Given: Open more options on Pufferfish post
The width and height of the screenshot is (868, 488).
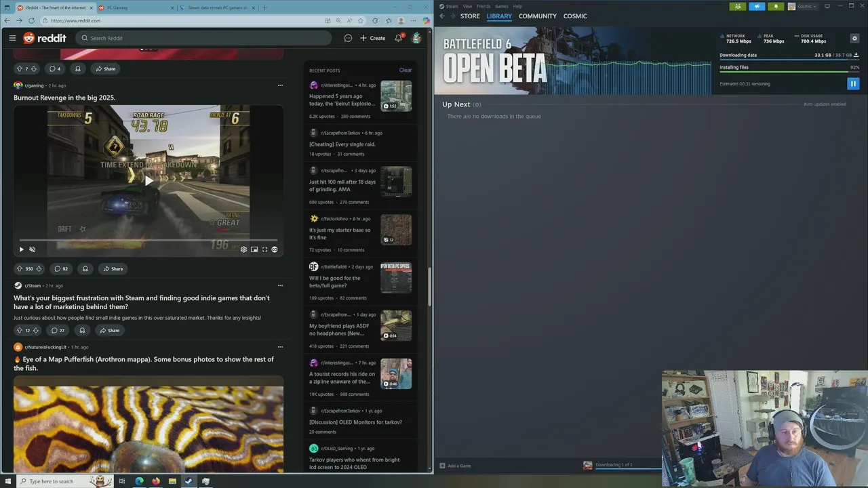Looking at the screenshot, I should click(x=280, y=347).
